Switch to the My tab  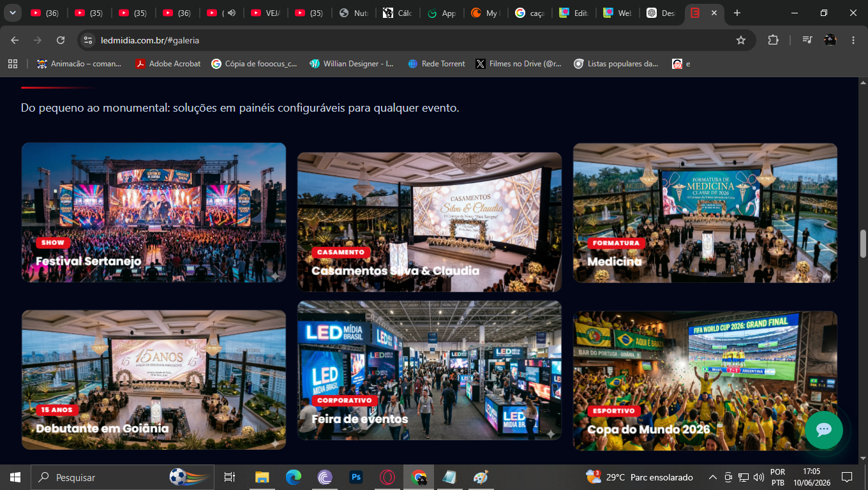click(x=485, y=13)
